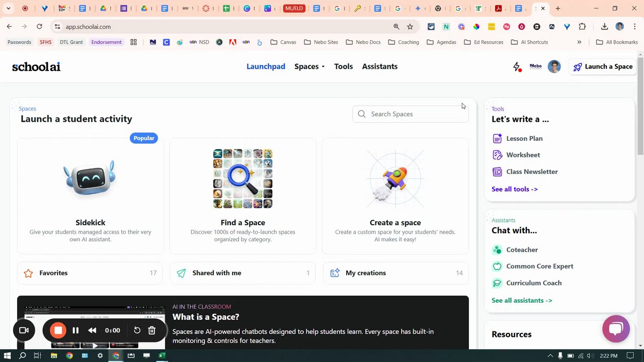Click the lightning bolt notification icon
644x362 pixels.
(517, 67)
